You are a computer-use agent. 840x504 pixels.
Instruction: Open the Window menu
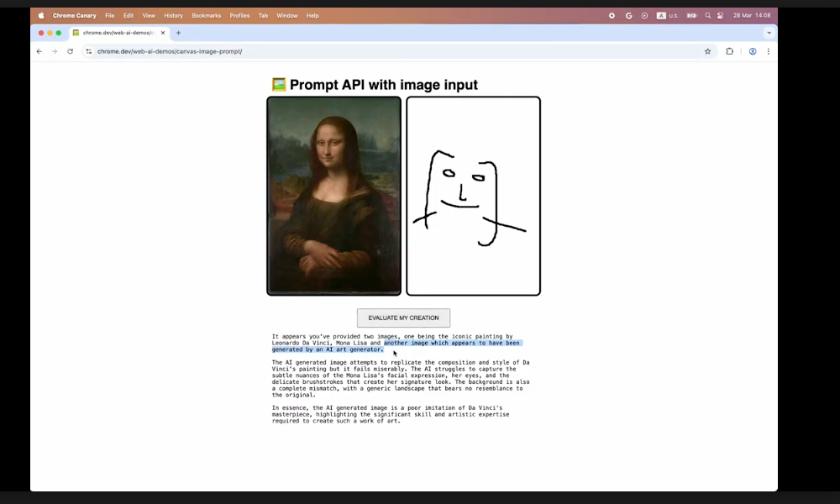286,15
